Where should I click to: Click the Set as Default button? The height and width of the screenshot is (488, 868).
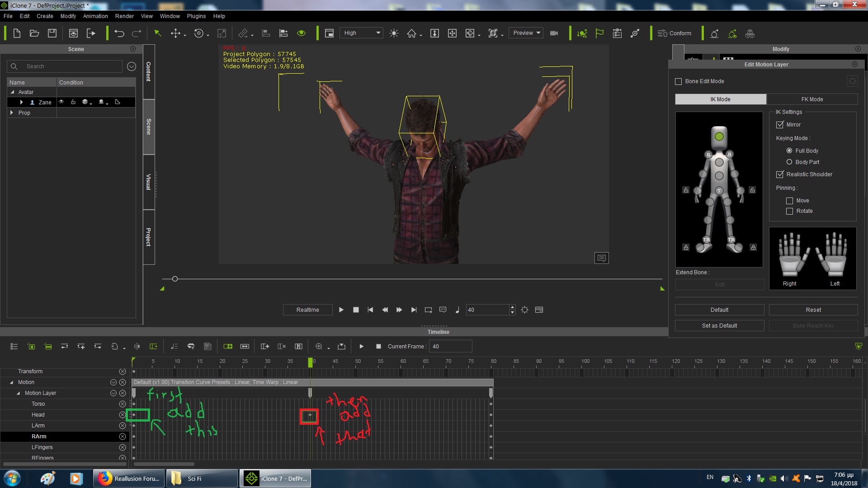pos(719,326)
